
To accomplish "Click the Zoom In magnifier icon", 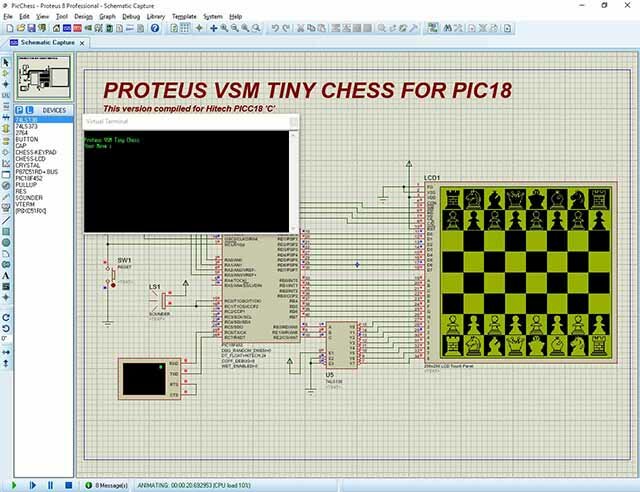I will point(224,28).
